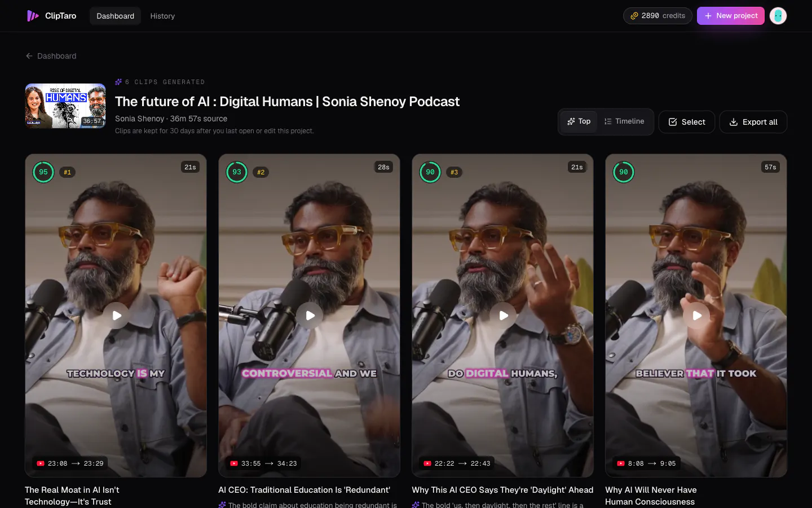Play the 'Believer that it took' clip
The image size is (812, 508).
[696, 316]
